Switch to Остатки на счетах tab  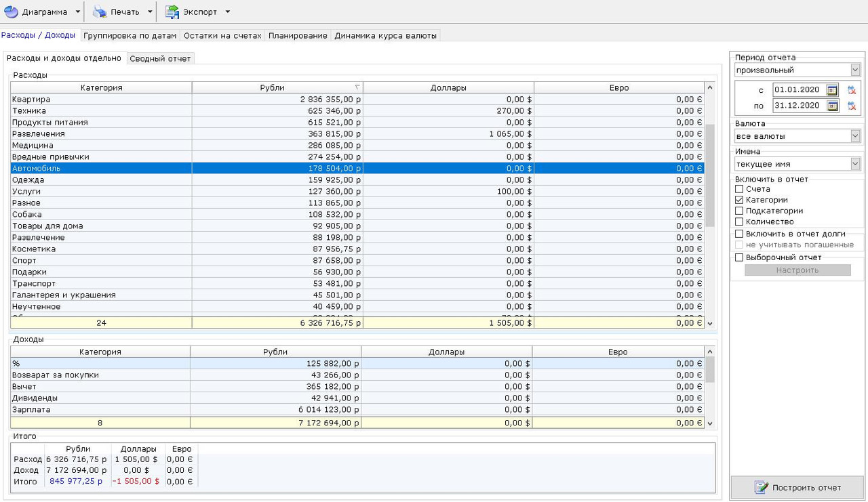[222, 35]
